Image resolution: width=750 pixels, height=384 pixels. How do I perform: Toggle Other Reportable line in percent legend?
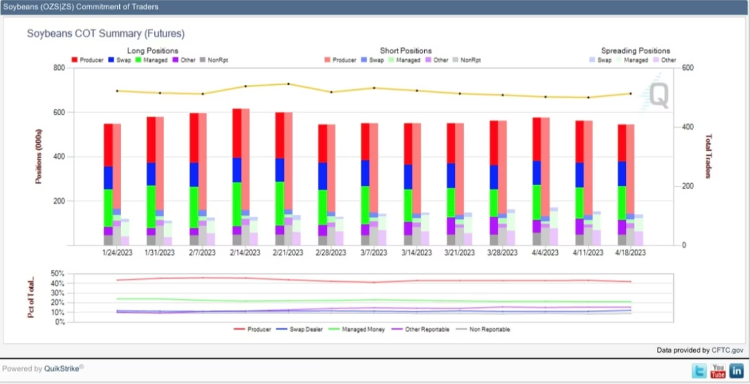click(419, 329)
